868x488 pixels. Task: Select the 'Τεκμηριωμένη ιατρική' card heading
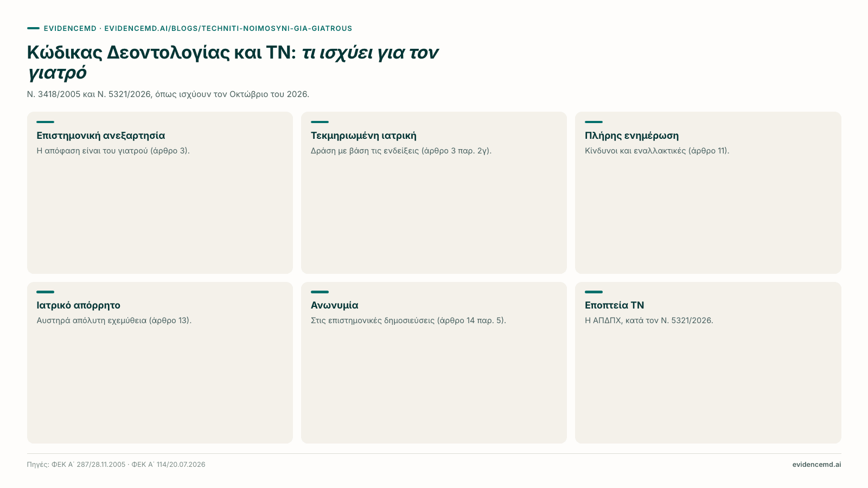[x=363, y=136]
